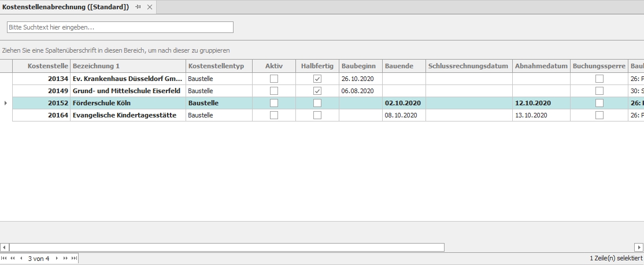644x265 pixels.
Task: Close the Kostenstellenabrechnung tab
Action: point(149,7)
